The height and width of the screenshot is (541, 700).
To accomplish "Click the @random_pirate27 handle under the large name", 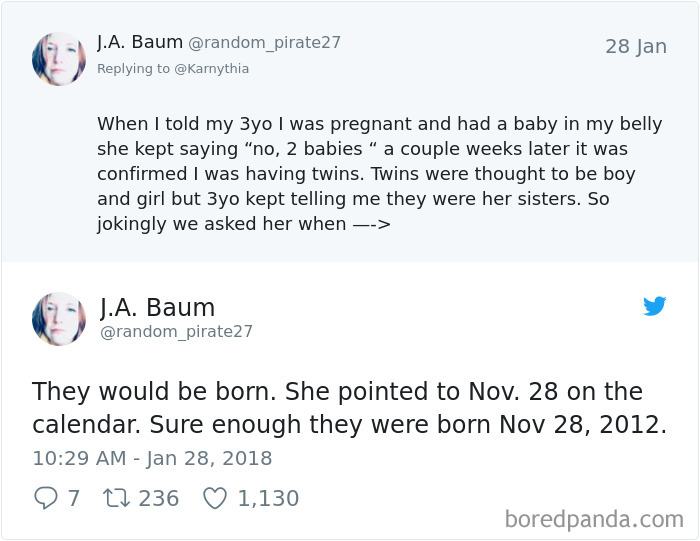I will (x=176, y=331).
